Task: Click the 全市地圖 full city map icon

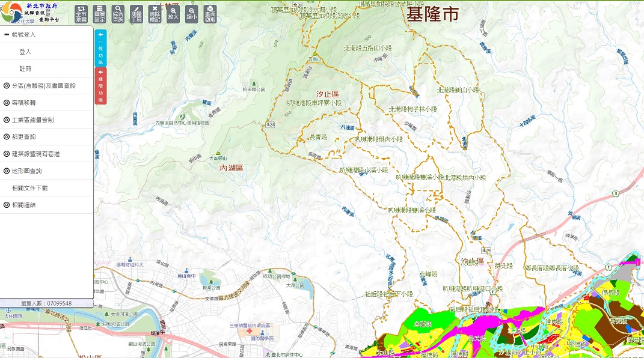Action: pos(81,14)
